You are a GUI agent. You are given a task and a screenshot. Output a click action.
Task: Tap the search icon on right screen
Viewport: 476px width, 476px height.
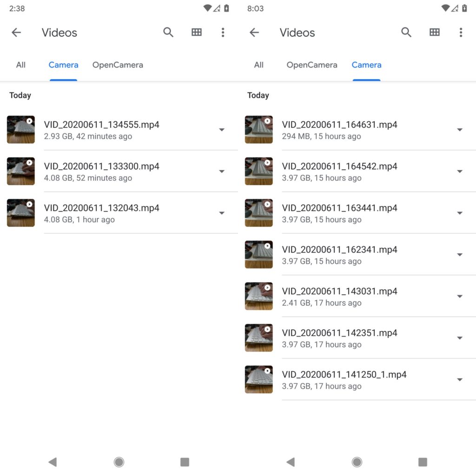406,32
